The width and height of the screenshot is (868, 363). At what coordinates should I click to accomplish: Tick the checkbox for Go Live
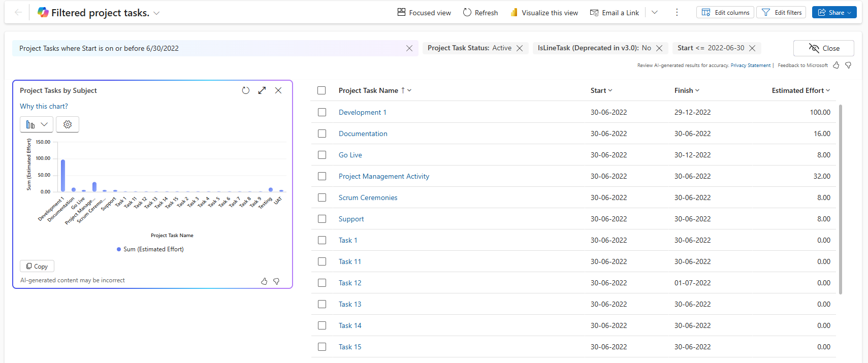point(322,155)
